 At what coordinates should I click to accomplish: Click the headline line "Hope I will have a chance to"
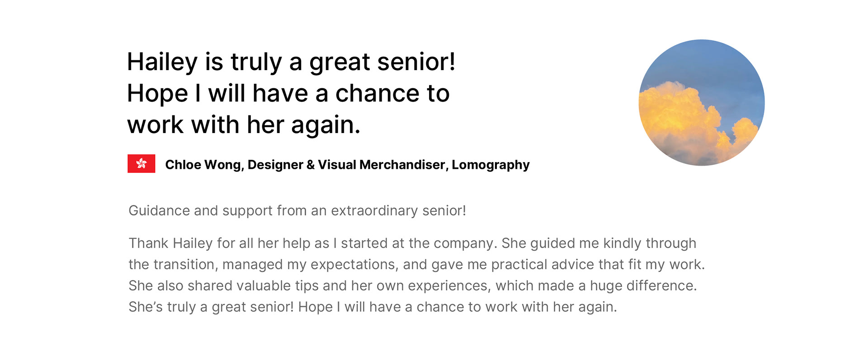point(288,94)
